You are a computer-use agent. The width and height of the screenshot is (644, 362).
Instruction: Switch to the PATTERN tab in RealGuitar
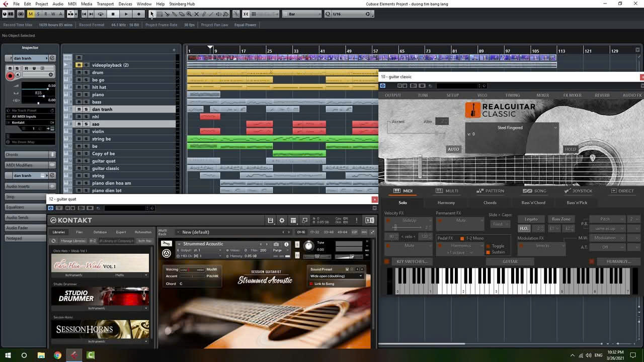490,191
